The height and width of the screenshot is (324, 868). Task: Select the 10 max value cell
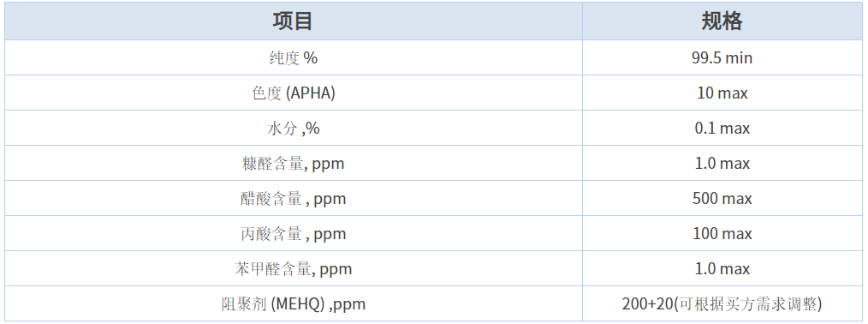tap(722, 93)
